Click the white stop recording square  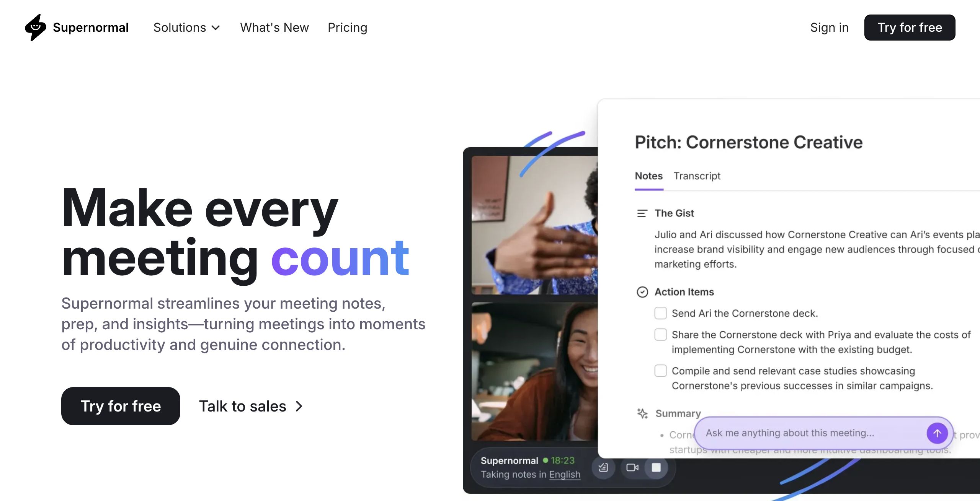pos(656,467)
